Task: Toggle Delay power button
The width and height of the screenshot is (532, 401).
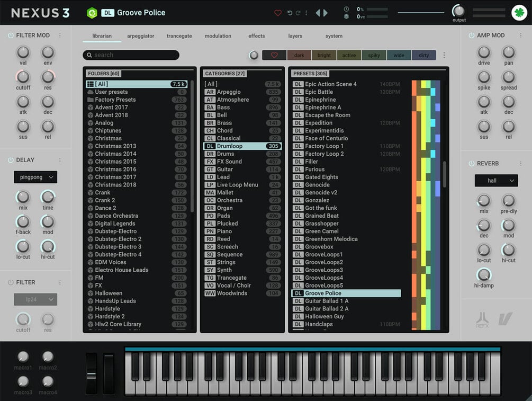Action: tap(11, 160)
